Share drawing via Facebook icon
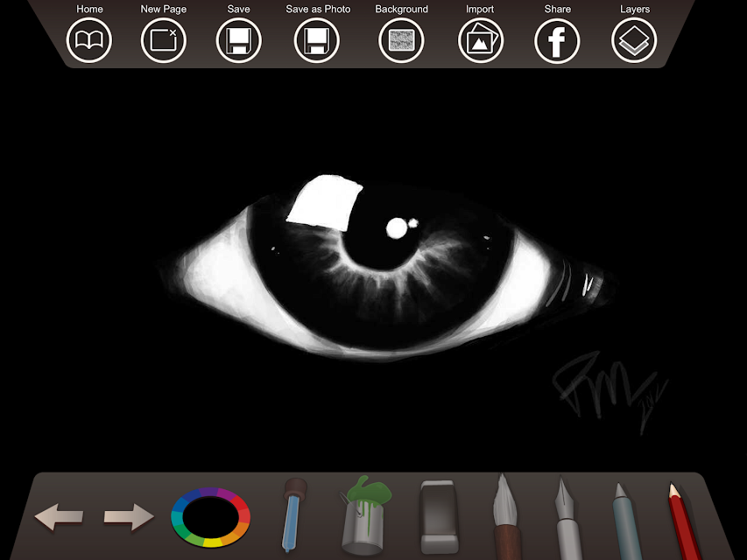Screen dimensions: 747x560 coord(557,40)
